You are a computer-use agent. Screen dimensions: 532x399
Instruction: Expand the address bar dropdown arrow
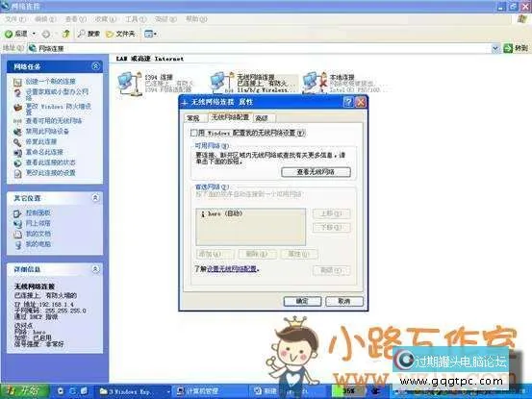[495, 48]
